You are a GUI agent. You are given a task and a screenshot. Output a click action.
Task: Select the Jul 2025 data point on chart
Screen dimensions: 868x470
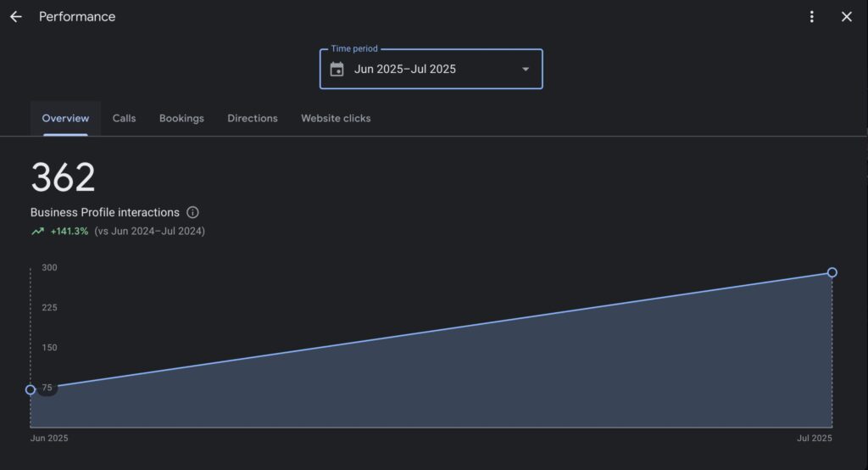832,272
